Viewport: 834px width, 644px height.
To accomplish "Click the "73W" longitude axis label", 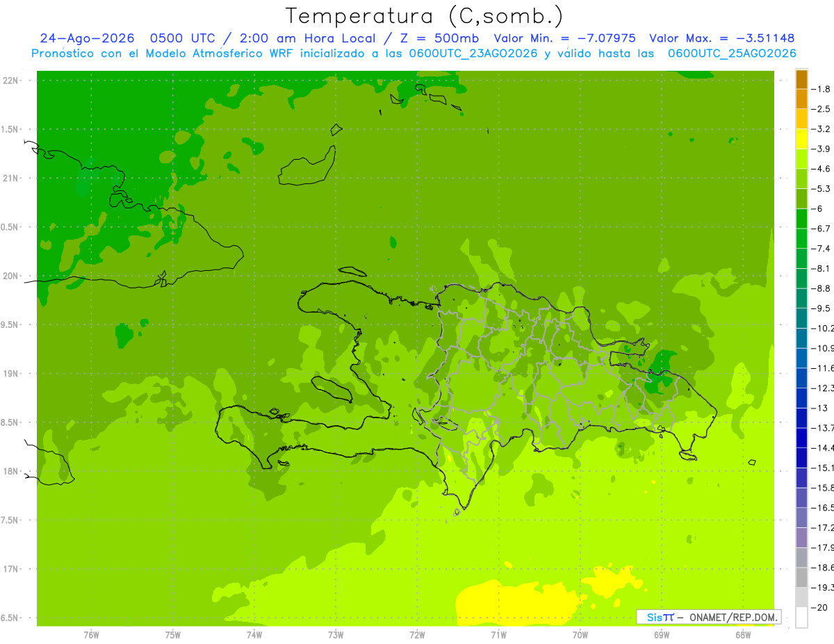I will pos(336,635).
